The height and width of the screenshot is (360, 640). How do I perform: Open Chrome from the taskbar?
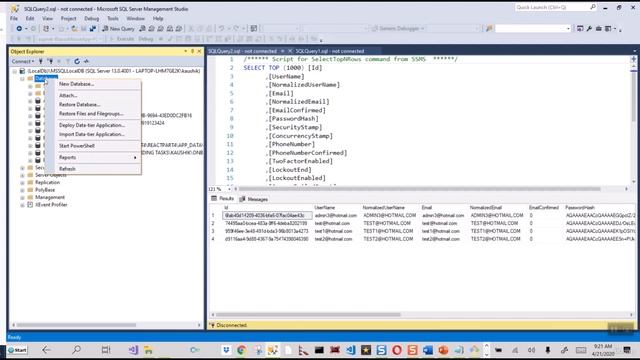pos(242,350)
